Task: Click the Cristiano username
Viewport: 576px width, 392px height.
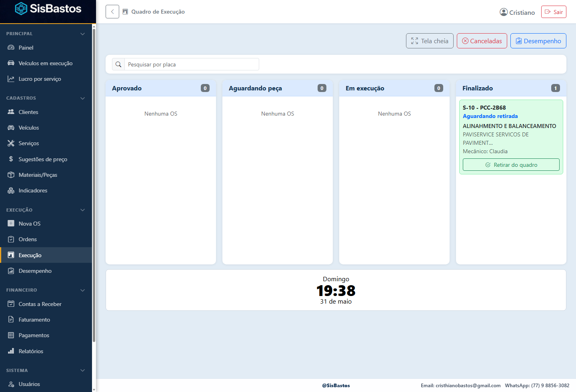Action: pyautogui.click(x=522, y=12)
